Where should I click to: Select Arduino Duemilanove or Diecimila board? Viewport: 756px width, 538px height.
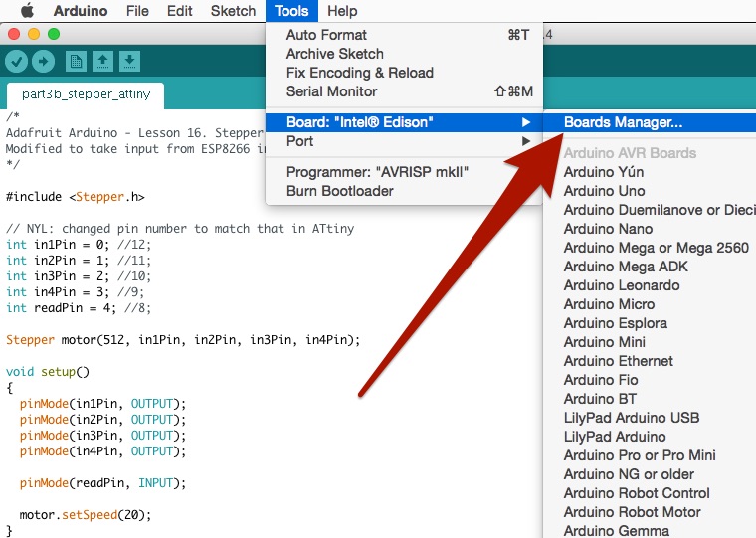pos(650,210)
